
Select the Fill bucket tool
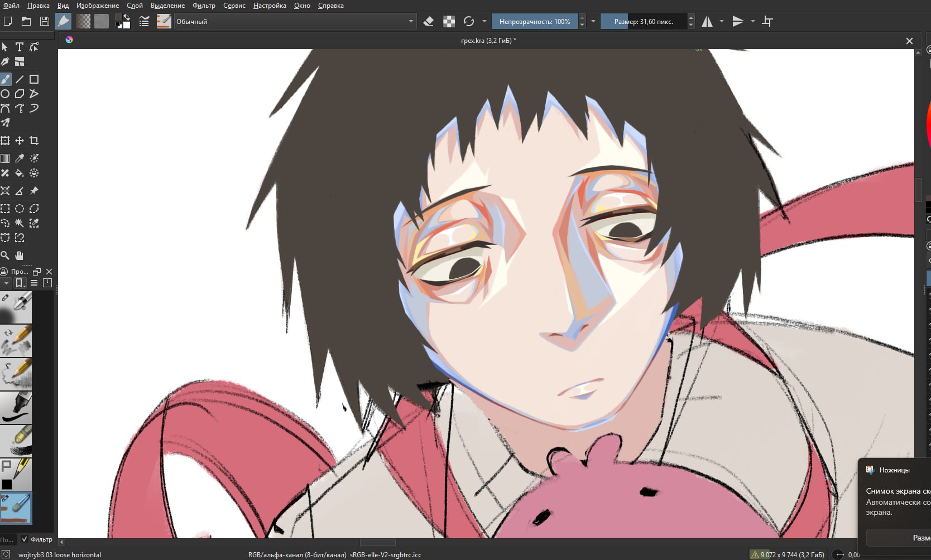20,173
